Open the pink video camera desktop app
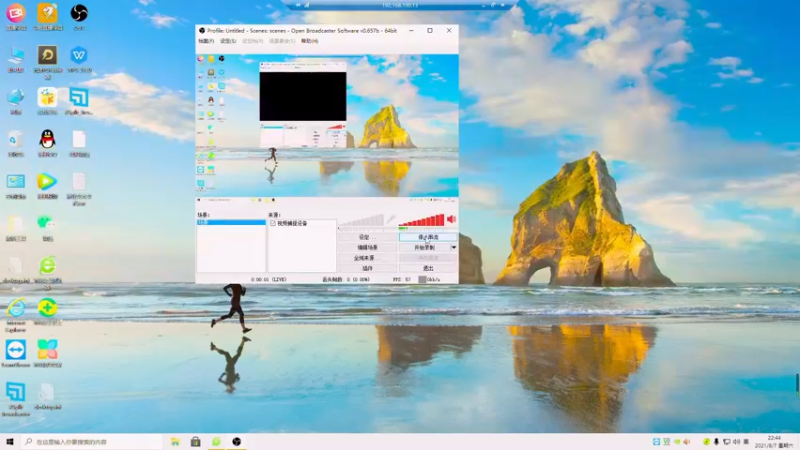Image resolution: width=800 pixels, height=450 pixels. click(15, 13)
